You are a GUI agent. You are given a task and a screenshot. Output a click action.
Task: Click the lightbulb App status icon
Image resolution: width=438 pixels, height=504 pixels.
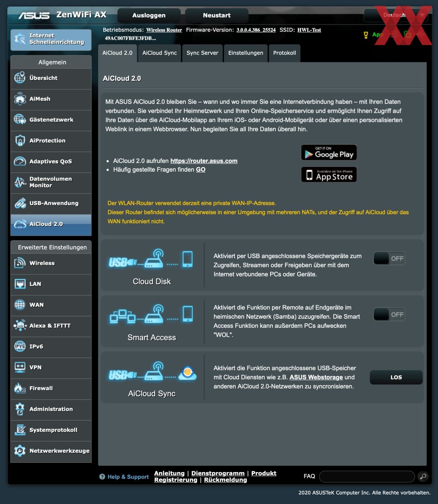(x=366, y=35)
